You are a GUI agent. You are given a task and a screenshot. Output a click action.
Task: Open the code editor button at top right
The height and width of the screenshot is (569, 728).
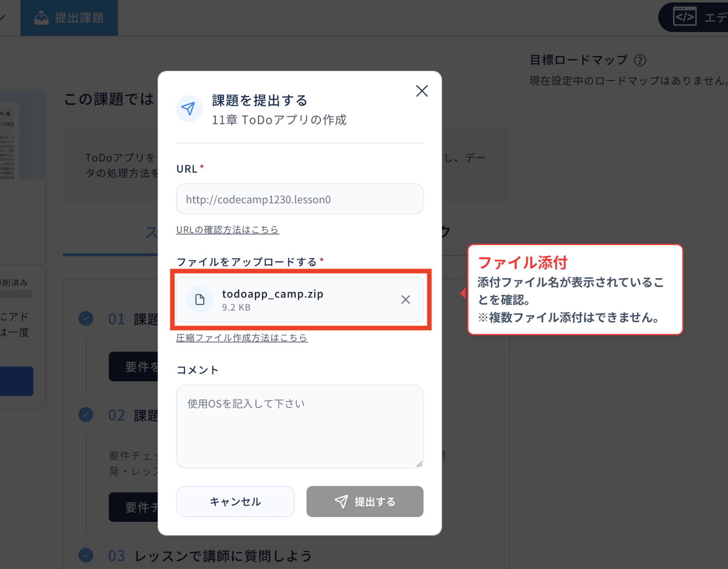pos(694,17)
